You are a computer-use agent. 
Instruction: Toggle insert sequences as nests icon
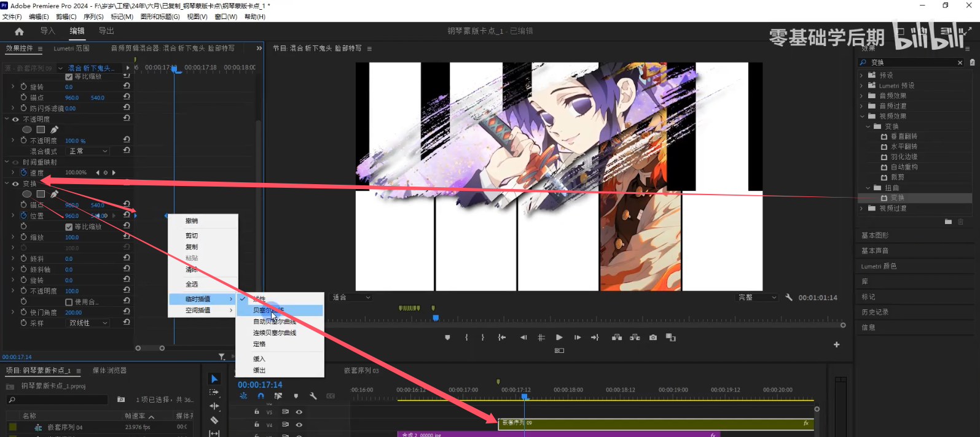pos(243,396)
